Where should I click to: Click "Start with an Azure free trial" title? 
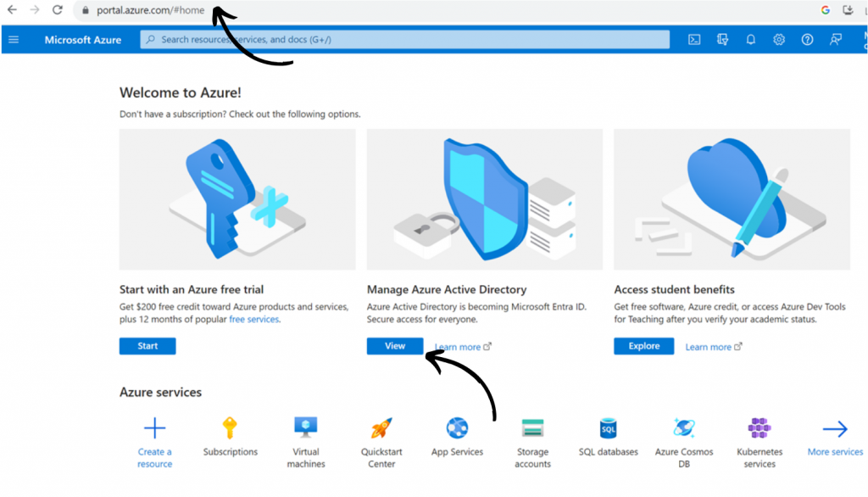pyautogui.click(x=192, y=289)
